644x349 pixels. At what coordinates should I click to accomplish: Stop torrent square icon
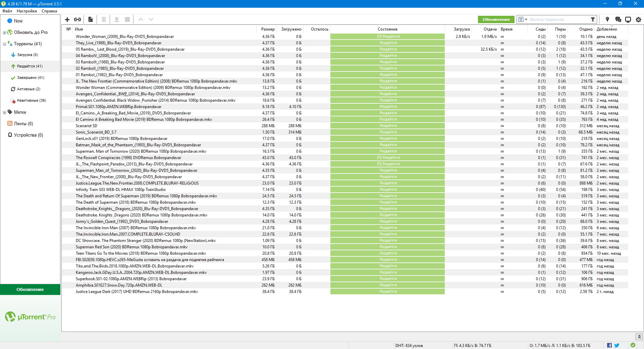click(x=127, y=19)
